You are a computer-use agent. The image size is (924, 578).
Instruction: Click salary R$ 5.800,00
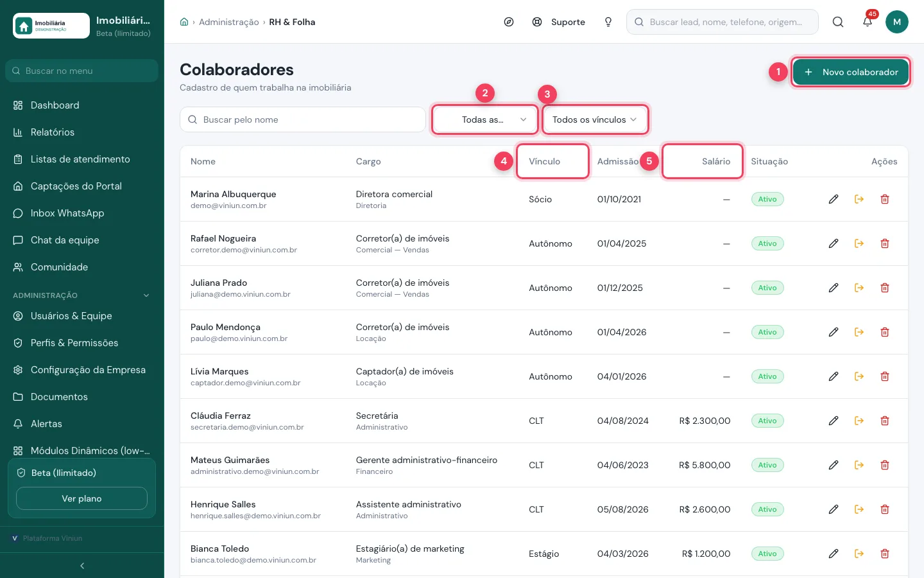coord(705,465)
